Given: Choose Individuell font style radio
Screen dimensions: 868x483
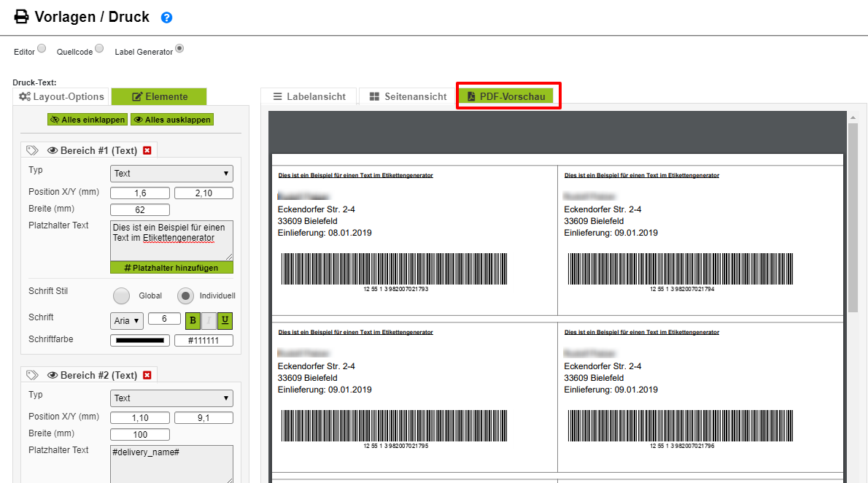Looking at the screenshot, I should click(x=185, y=295).
